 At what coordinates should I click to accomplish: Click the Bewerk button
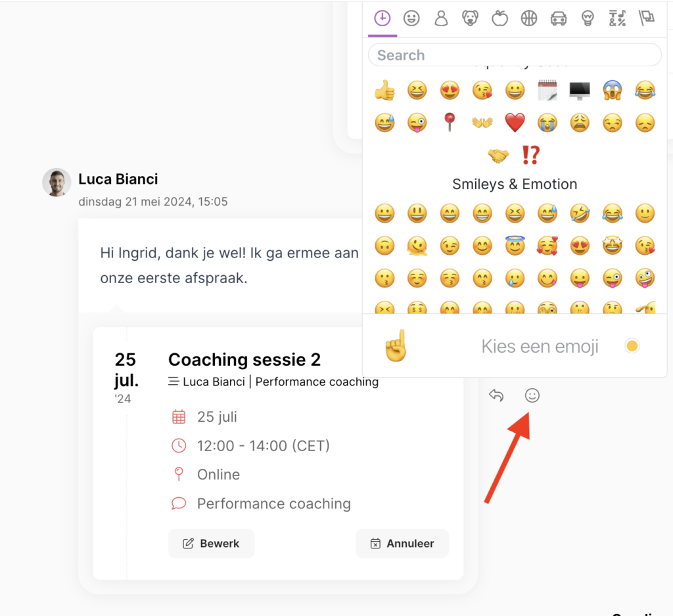(211, 544)
